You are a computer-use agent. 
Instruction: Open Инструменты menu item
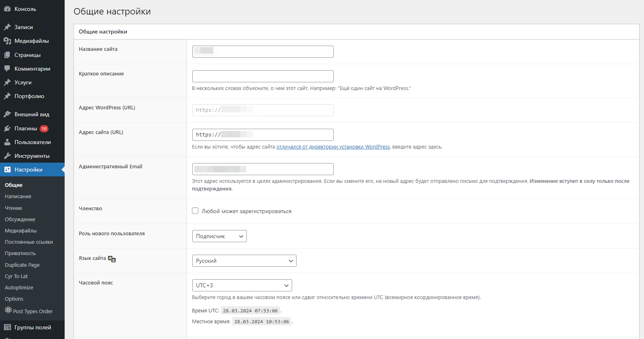coord(32,156)
